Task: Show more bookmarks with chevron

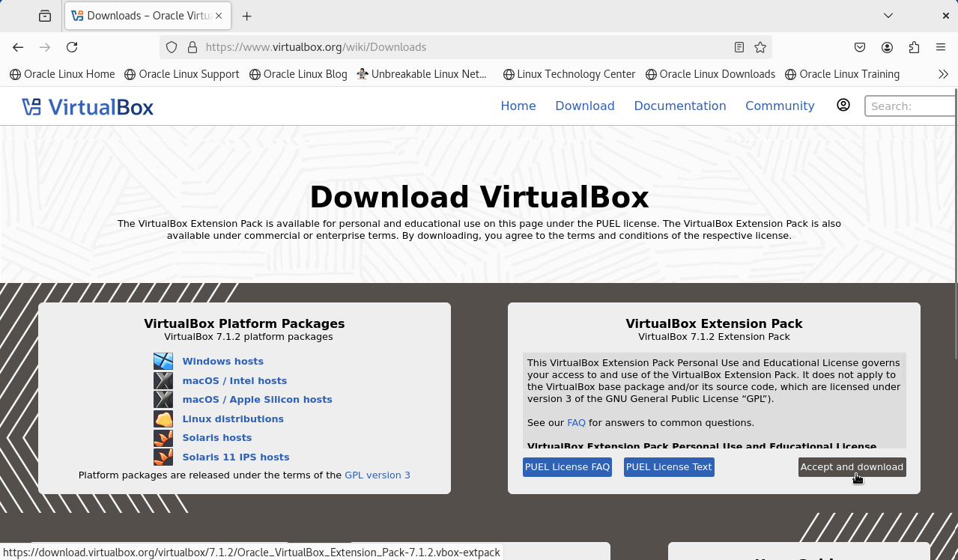Action: tap(943, 74)
